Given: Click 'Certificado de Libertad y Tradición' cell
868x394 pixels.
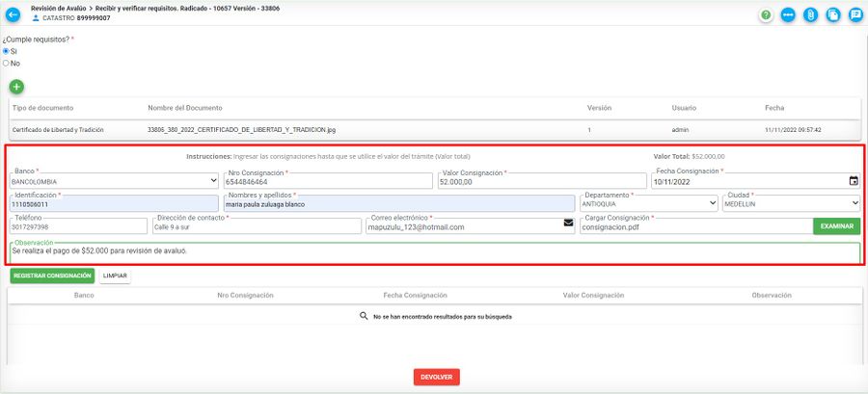Looking at the screenshot, I should [58, 130].
